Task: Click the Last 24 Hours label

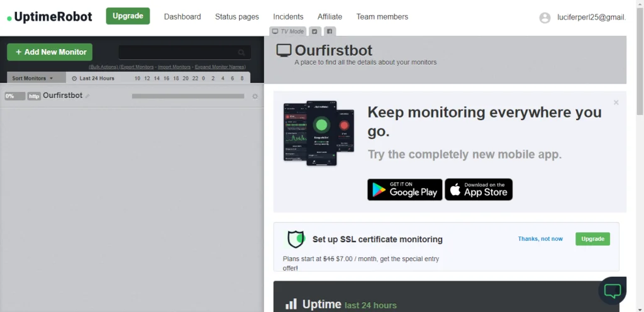Action: click(x=97, y=79)
